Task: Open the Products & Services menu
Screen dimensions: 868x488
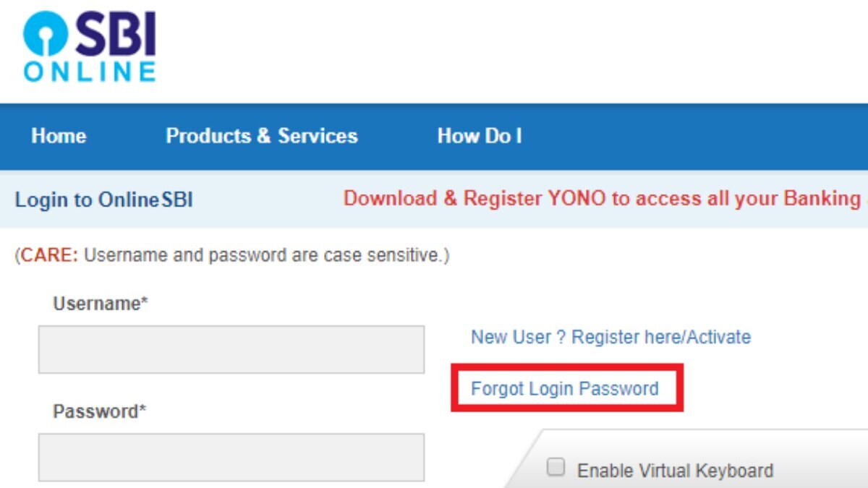Action: (262, 136)
